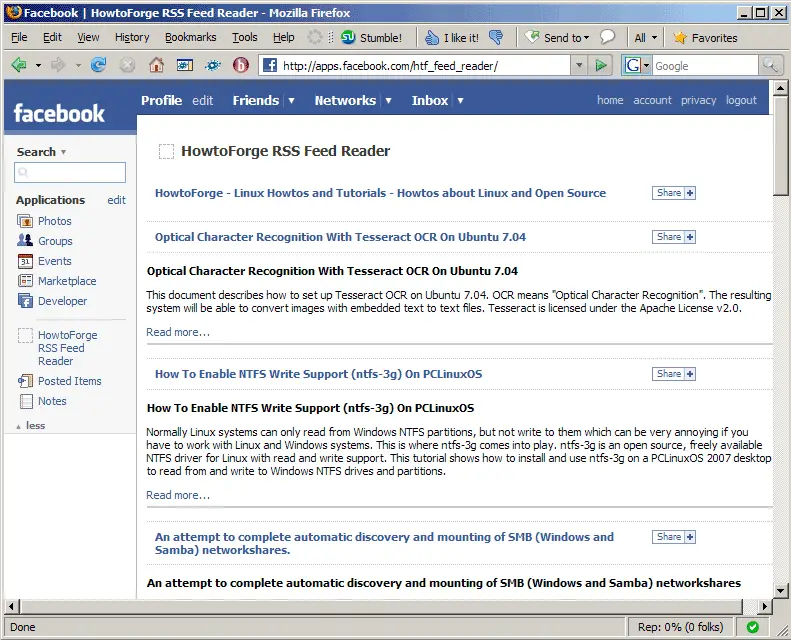Click the Events calendar icon

coord(25,261)
